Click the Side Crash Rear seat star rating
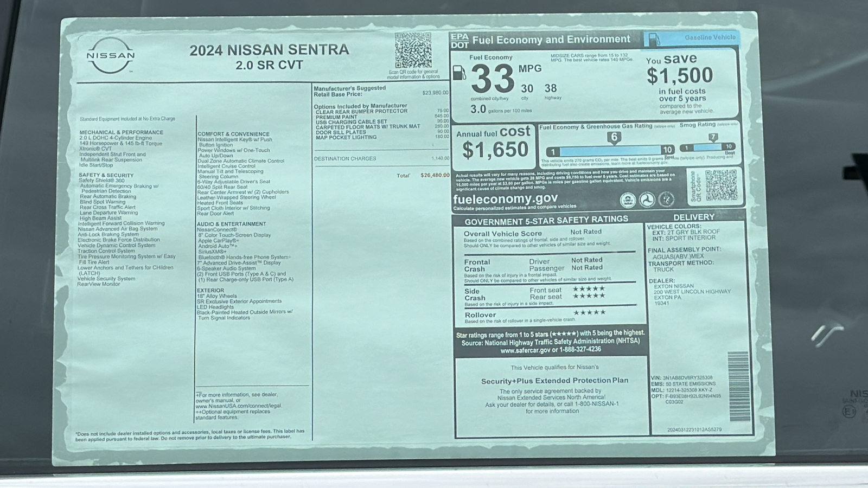This screenshot has height=488, width=868. (x=589, y=296)
